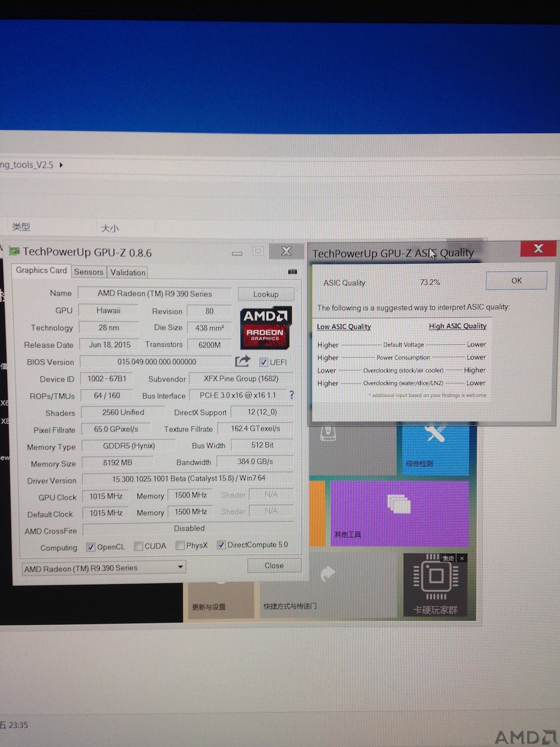Screen dimensions: 560x747
Task: Open the 快捷方式与传送门 tile
Action: (x=328, y=585)
